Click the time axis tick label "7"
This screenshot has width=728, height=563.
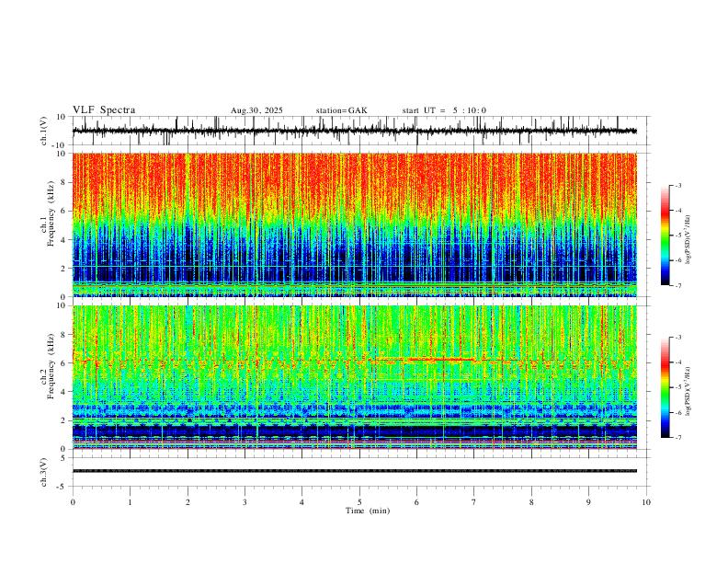474,502
